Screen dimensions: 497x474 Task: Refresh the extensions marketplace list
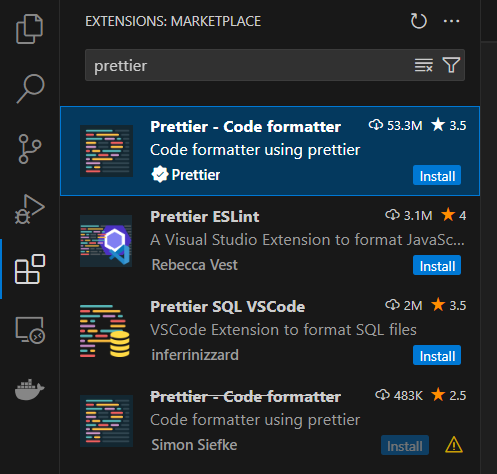click(x=418, y=21)
